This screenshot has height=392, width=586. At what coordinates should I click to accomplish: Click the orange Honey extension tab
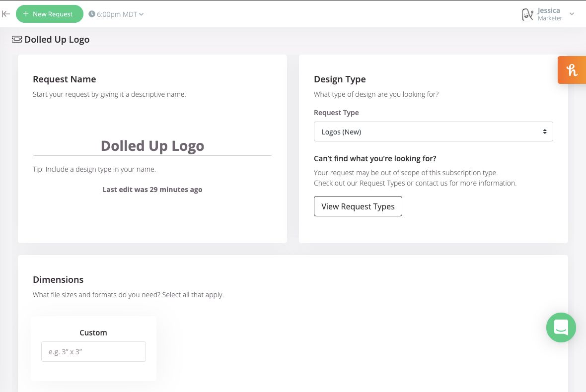[x=572, y=70]
